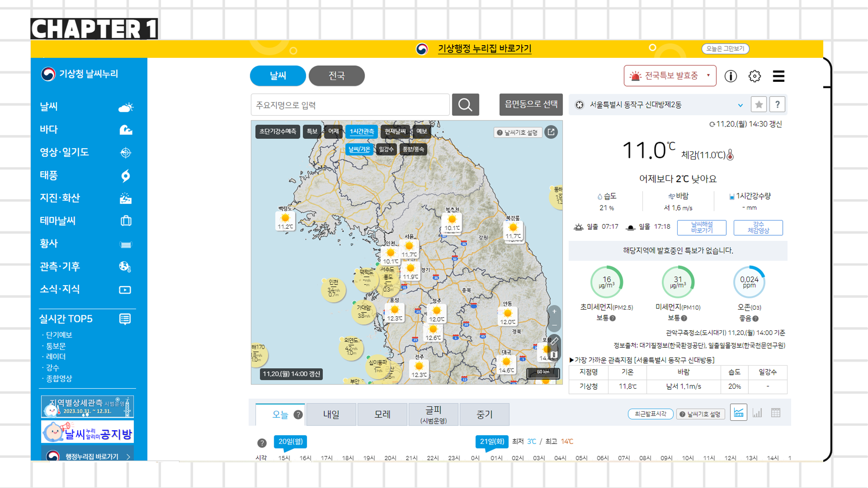The height and width of the screenshot is (488, 868).
Task: Click 읍면동으로 선택 button
Action: pyautogui.click(x=531, y=104)
